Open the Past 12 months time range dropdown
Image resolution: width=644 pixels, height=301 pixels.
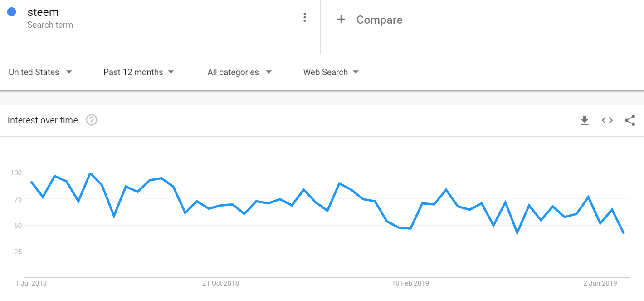coord(139,72)
